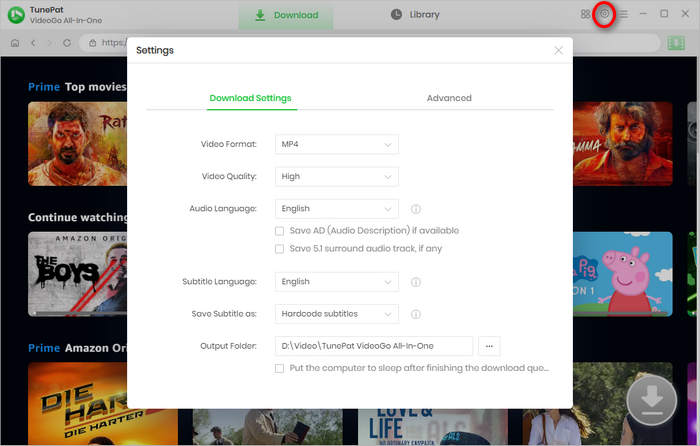The image size is (700, 446).
Task: Show Save Subtitle as info icon
Action: click(416, 314)
